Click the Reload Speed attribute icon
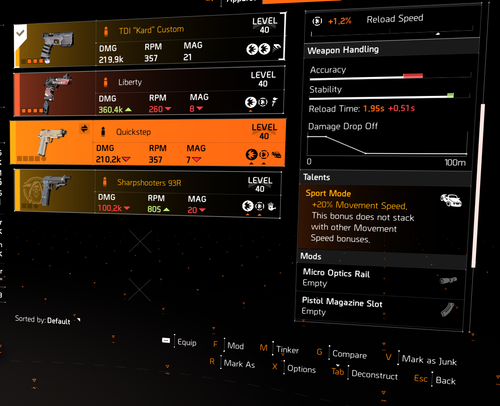This screenshot has height=406, width=500. coord(317,21)
